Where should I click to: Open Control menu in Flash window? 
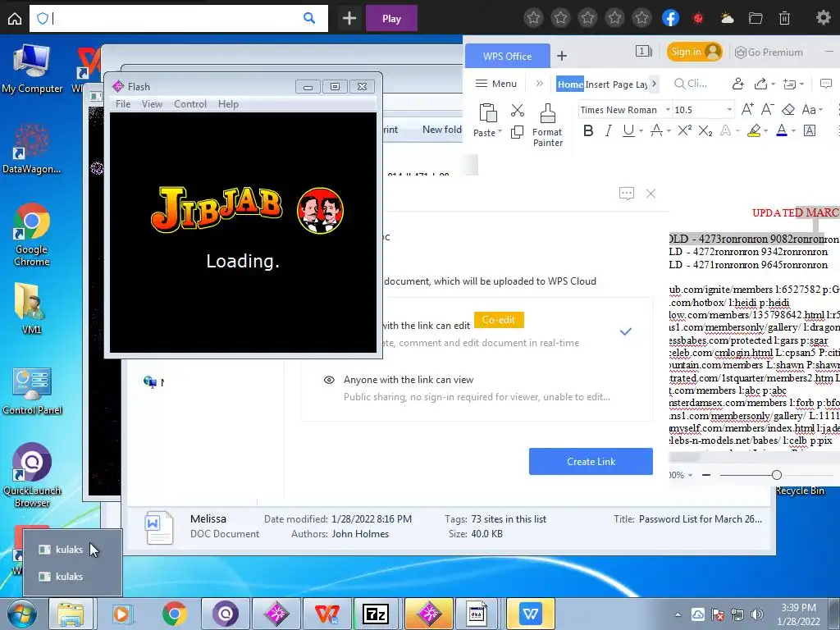189,104
